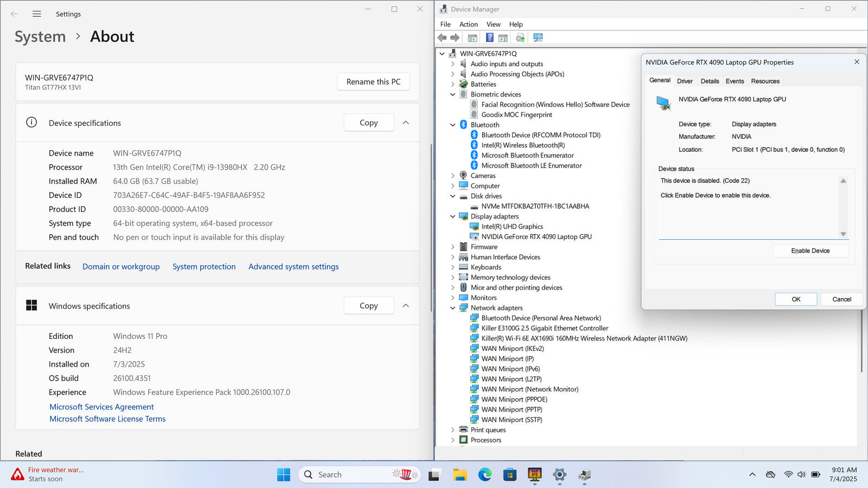Expand the Keyboards category

pyautogui.click(x=453, y=267)
